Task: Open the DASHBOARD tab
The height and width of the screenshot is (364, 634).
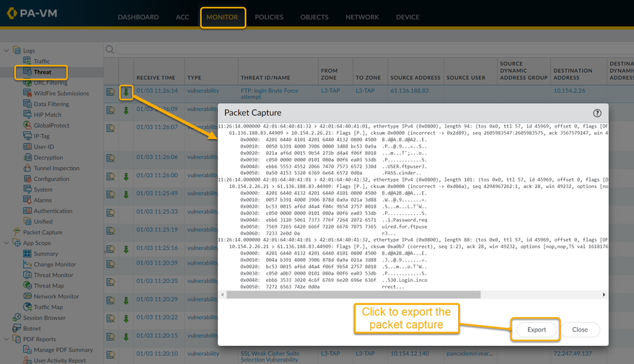Action: 138,17
